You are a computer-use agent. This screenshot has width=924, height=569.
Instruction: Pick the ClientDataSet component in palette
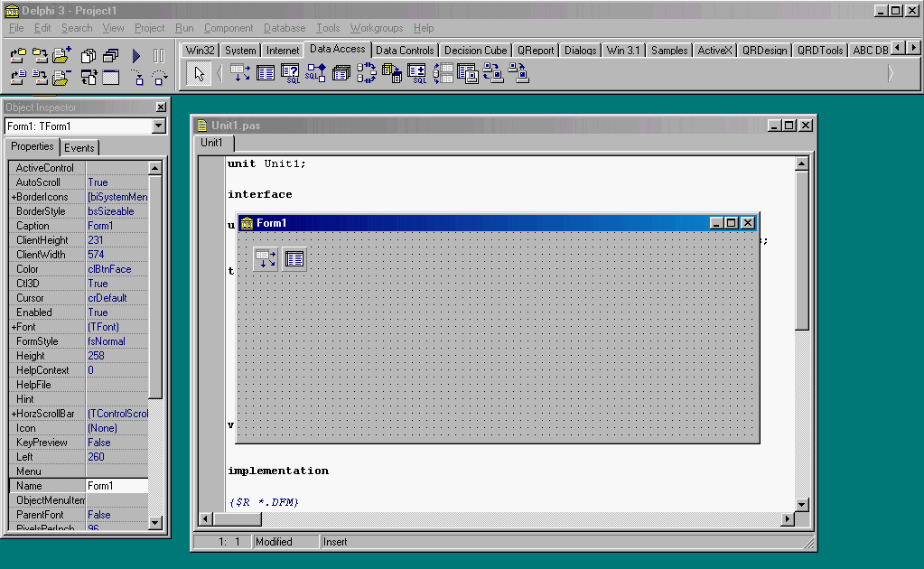pos(468,73)
